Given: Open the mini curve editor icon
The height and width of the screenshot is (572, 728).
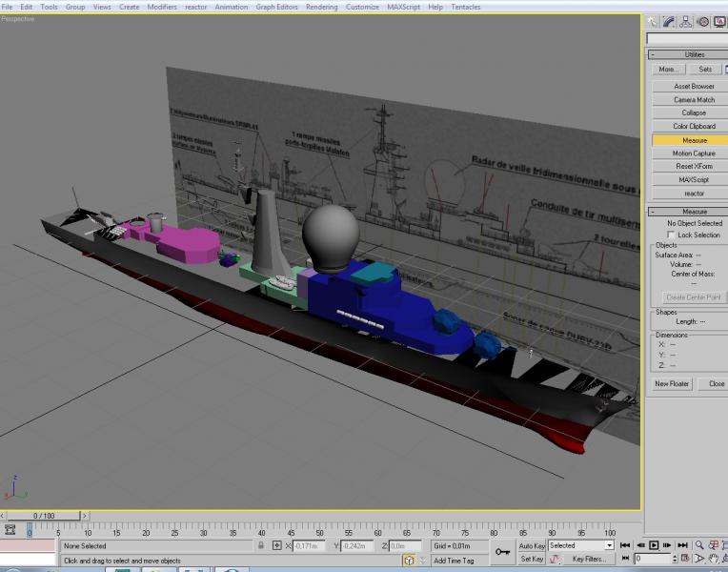Looking at the screenshot, I should 10,530.
